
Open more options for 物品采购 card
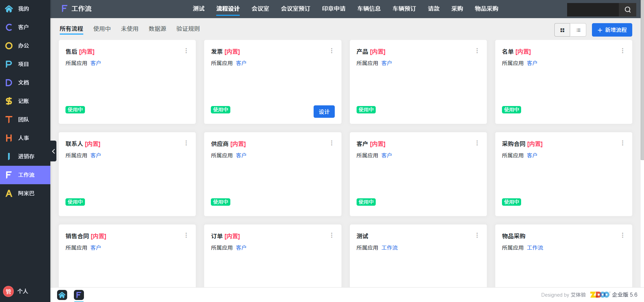click(622, 235)
